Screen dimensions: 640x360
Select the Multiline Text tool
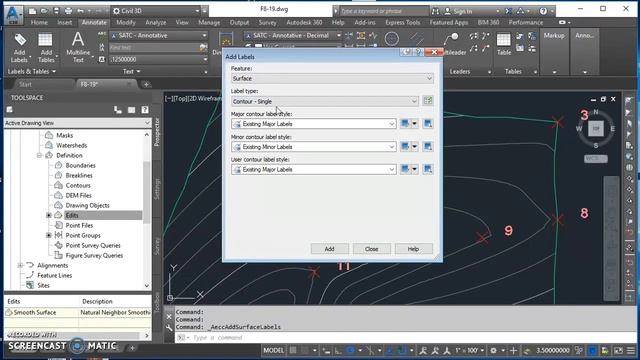pyautogui.click(x=78, y=48)
